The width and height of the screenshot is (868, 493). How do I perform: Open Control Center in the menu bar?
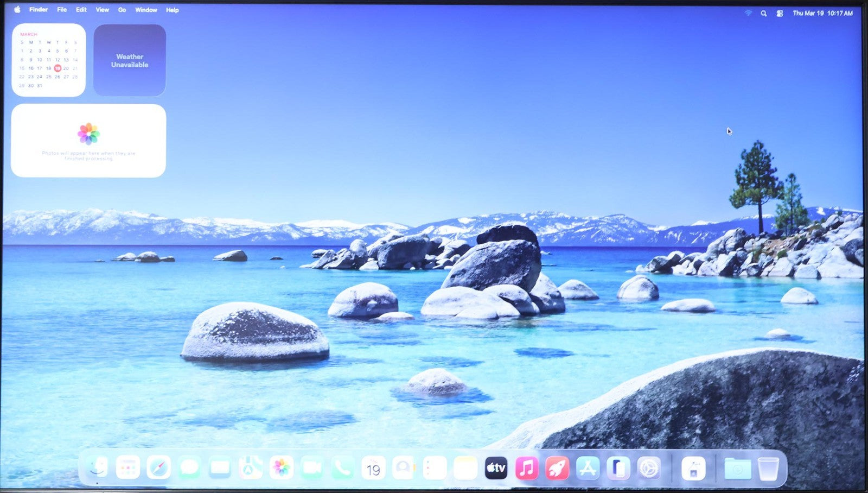click(780, 13)
